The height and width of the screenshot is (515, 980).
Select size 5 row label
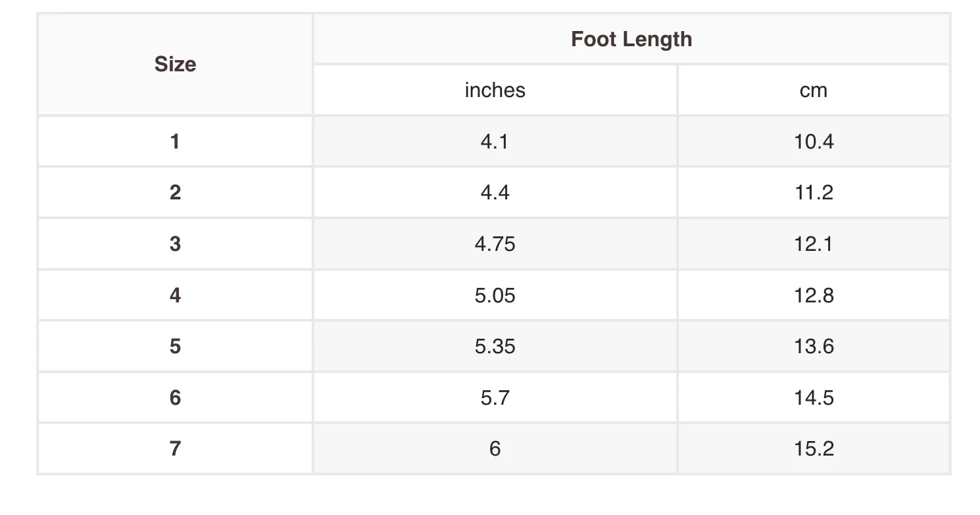tap(175, 346)
